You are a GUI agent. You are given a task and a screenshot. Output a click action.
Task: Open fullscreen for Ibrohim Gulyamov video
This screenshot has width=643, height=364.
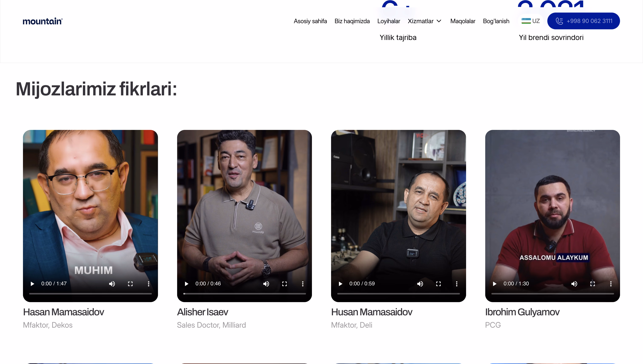click(x=593, y=284)
